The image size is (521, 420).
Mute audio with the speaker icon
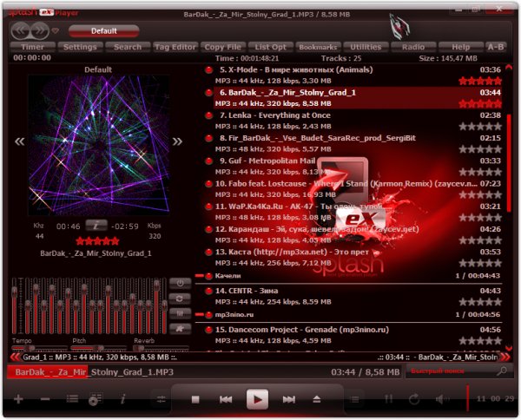pos(442,399)
